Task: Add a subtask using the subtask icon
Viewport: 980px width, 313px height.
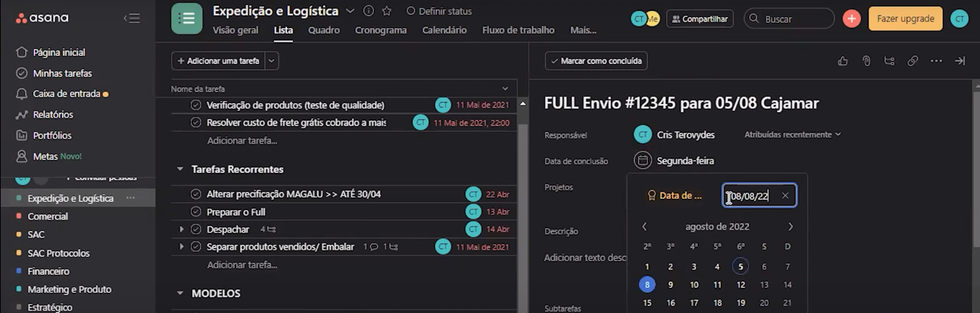Action: (890, 61)
